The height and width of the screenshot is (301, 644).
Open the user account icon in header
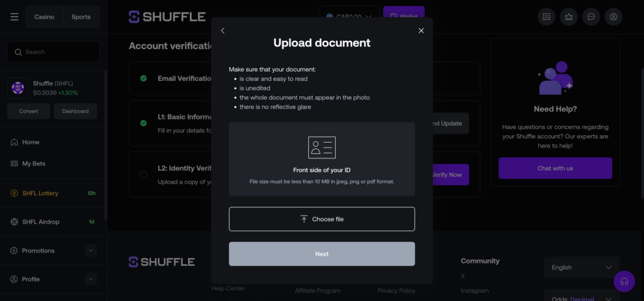pos(614,17)
